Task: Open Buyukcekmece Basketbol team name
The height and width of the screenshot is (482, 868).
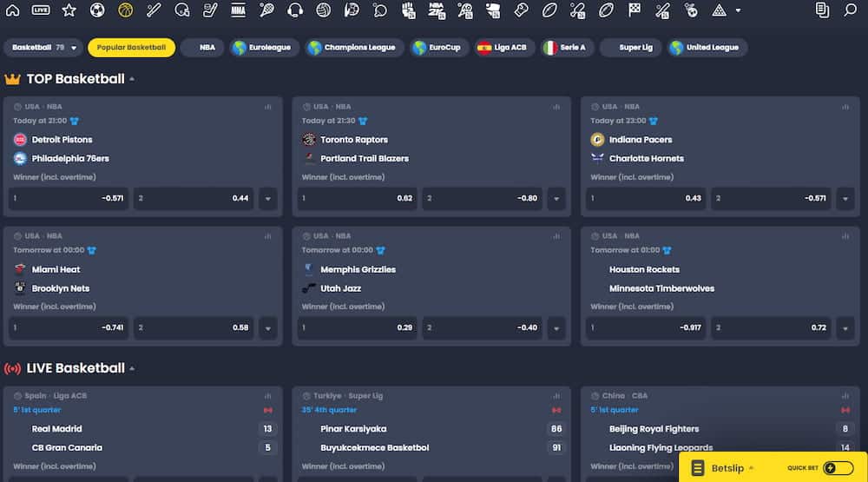Action: click(375, 447)
